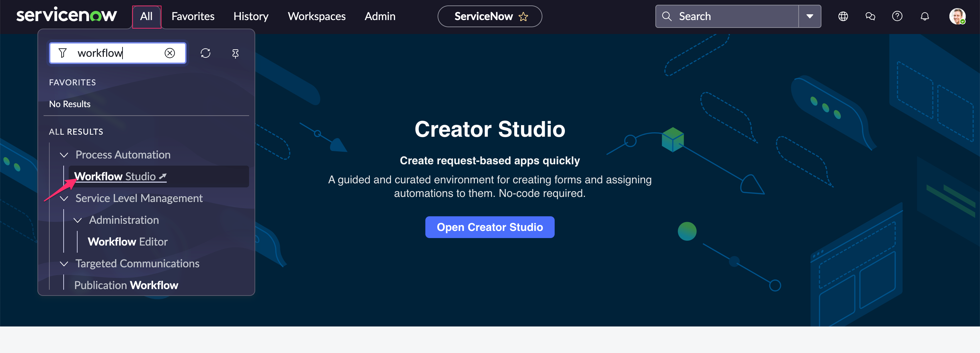980x353 pixels.
Task: Open the user profile avatar menu
Action: pos(958,16)
